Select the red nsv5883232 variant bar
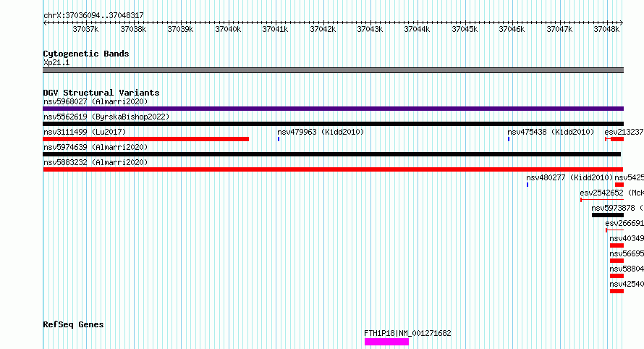The width and height of the screenshot is (644, 349). point(333,169)
